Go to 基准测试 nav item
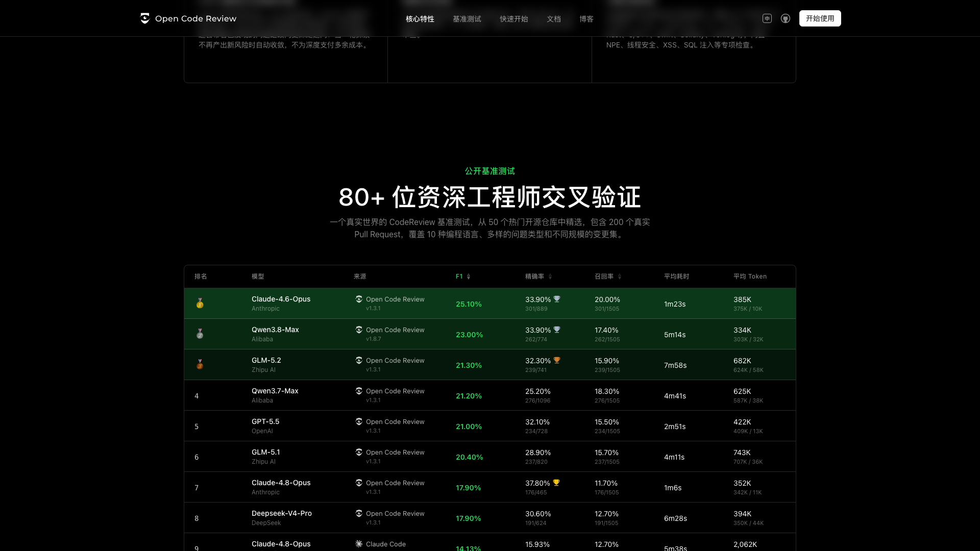The width and height of the screenshot is (980, 551). coord(467,19)
